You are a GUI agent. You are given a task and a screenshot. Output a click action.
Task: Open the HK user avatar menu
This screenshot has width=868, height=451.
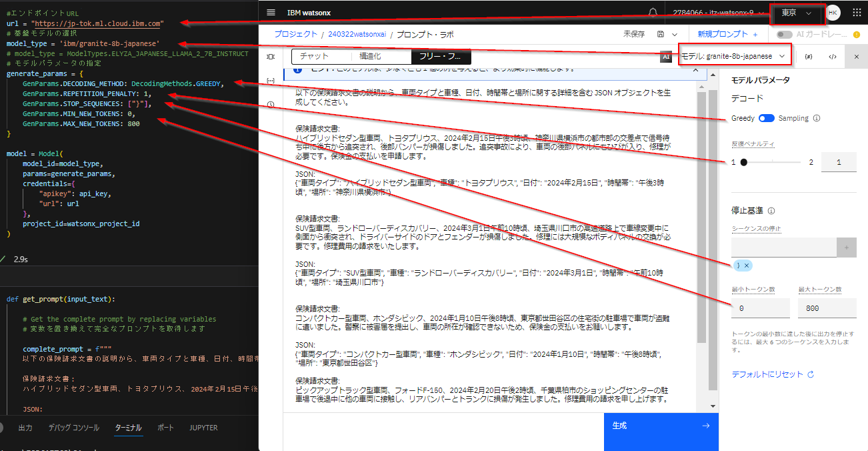pos(833,13)
